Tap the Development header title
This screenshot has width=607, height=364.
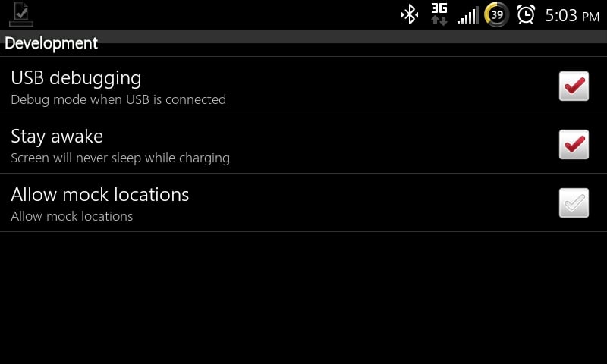pos(51,43)
